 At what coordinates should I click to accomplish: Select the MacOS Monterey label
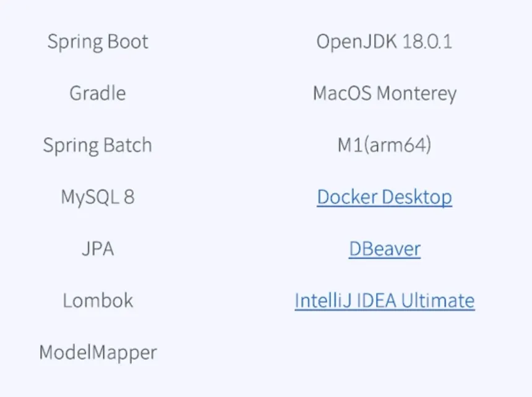pos(384,94)
